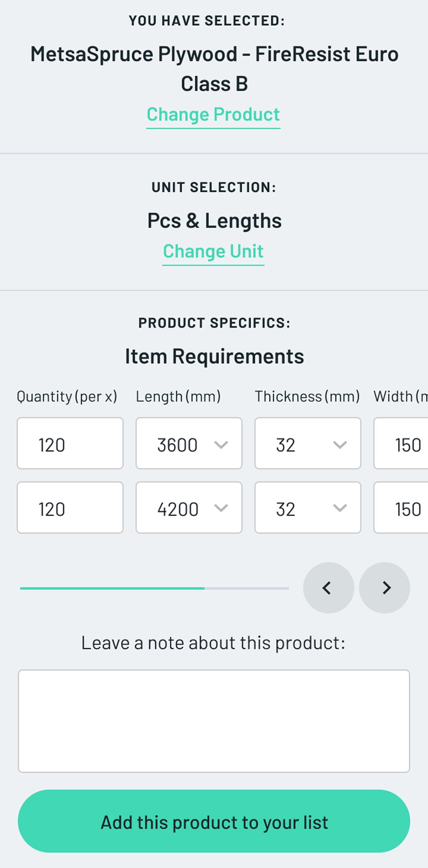Image resolution: width=428 pixels, height=868 pixels.
Task: Click the Change Product link
Action: coord(213,115)
